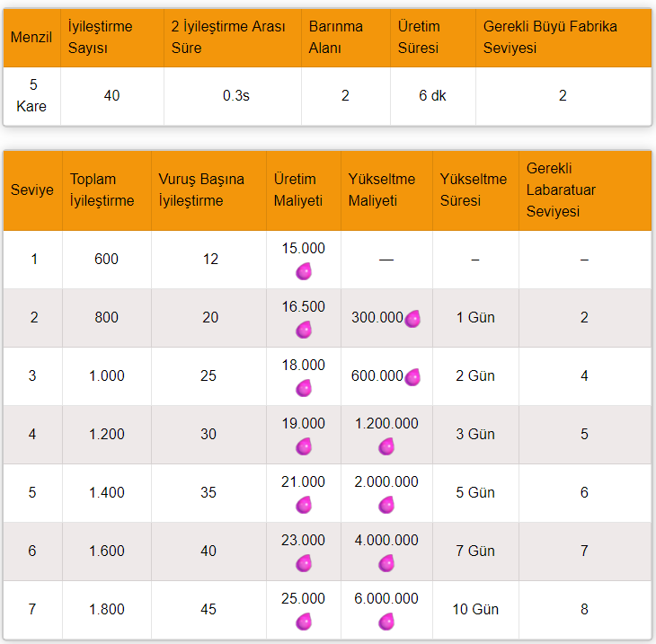
Task: Click the Yükseltme Süresi header cell
Action: (x=474, y=190)
